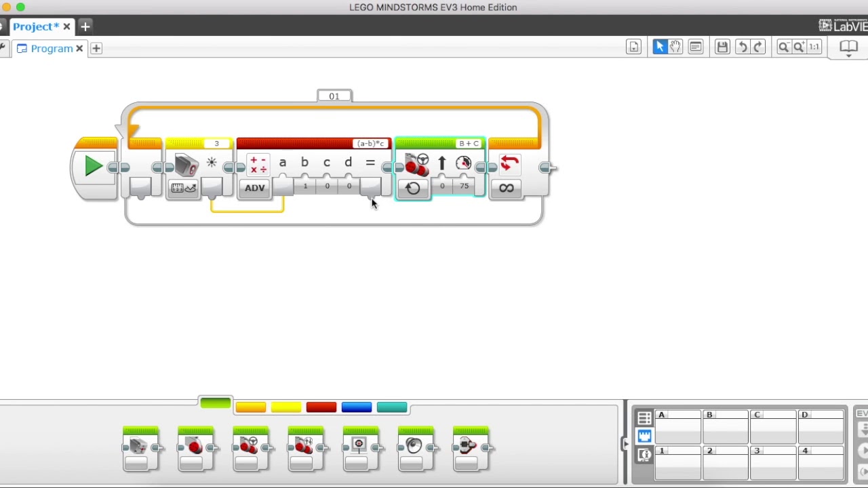Viewport: 868px width, 488px height.
Task: Click the reflected light intensity icon
Action: 212,163
